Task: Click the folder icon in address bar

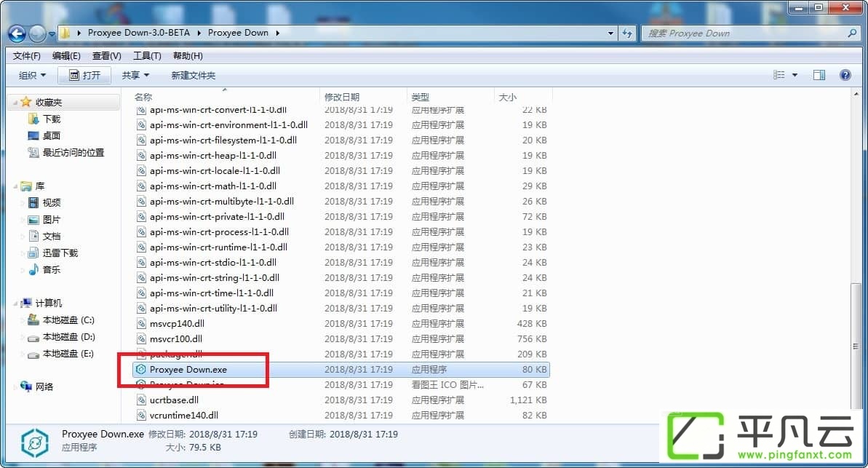Action: [x=65, y=33]
